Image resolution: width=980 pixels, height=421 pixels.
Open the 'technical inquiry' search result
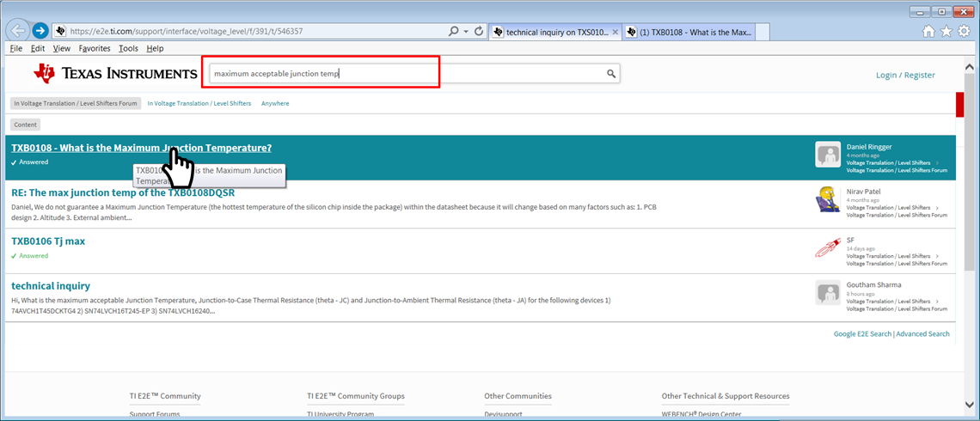(x=51, y=286)
